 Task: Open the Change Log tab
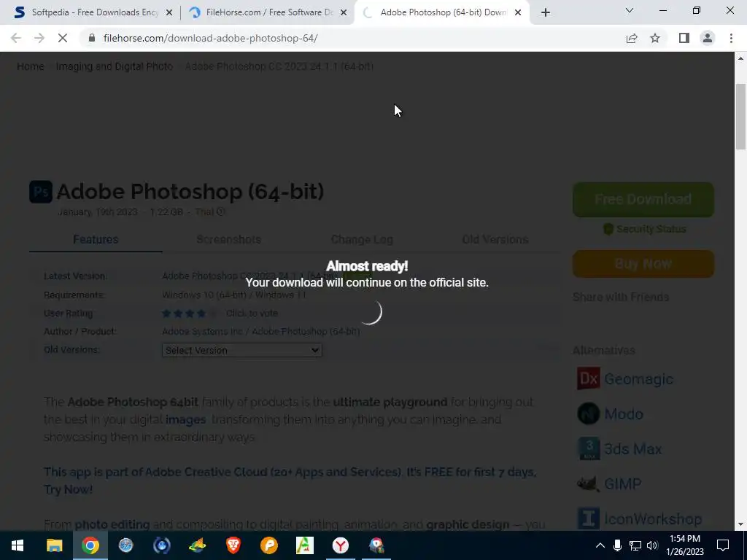[362, 239]
